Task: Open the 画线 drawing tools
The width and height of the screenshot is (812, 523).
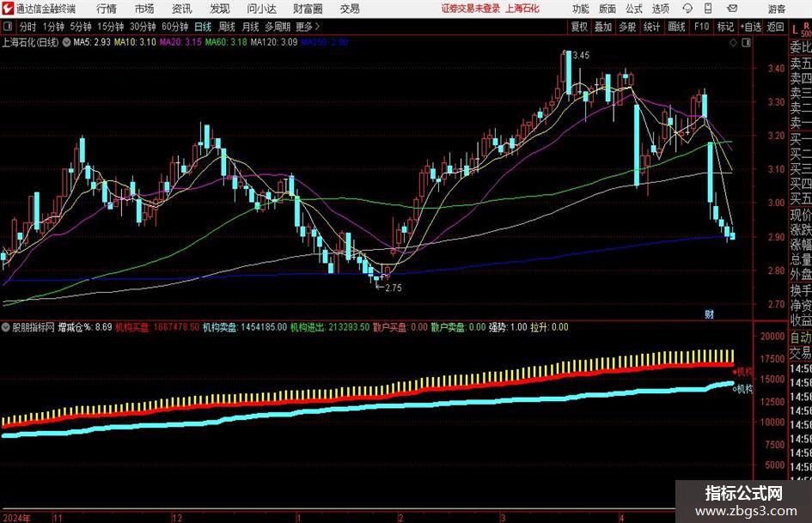Action: coord(676,27)
